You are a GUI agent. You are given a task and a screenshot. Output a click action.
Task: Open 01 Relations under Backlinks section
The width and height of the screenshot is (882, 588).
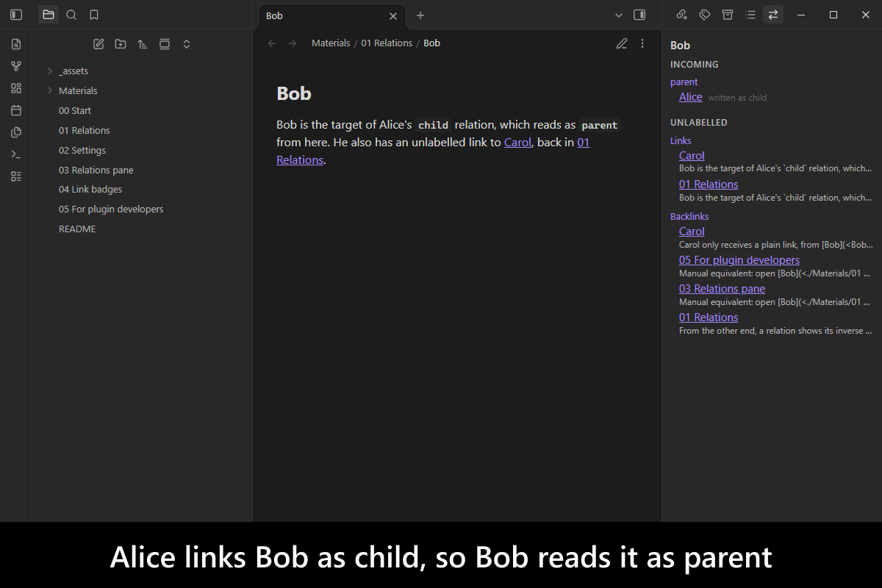(709, 318)
